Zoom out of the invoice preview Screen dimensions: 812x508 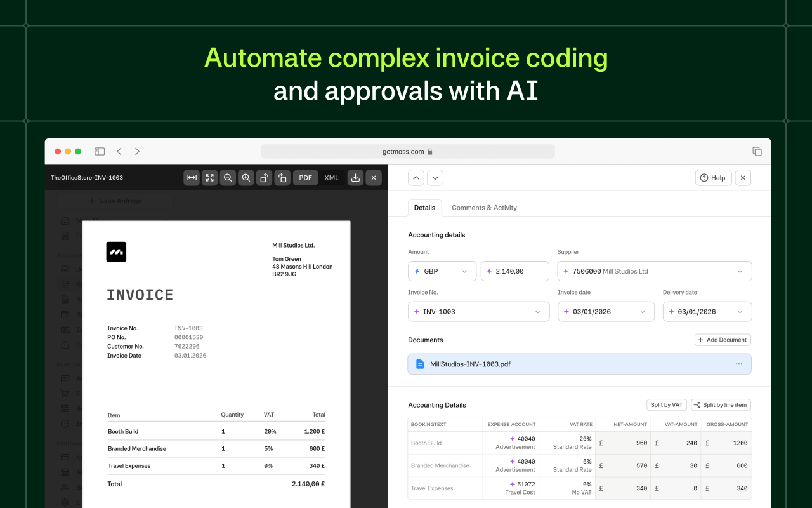(228, 178)
